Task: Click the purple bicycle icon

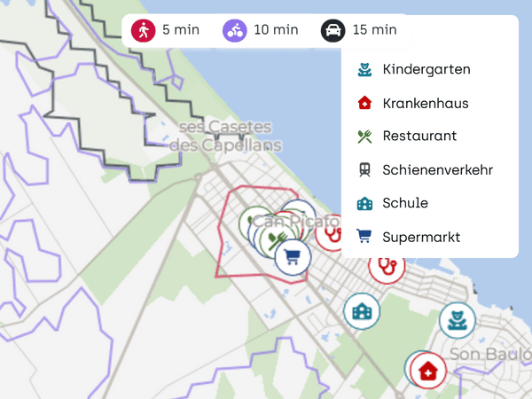Action: tap(234, 30)
